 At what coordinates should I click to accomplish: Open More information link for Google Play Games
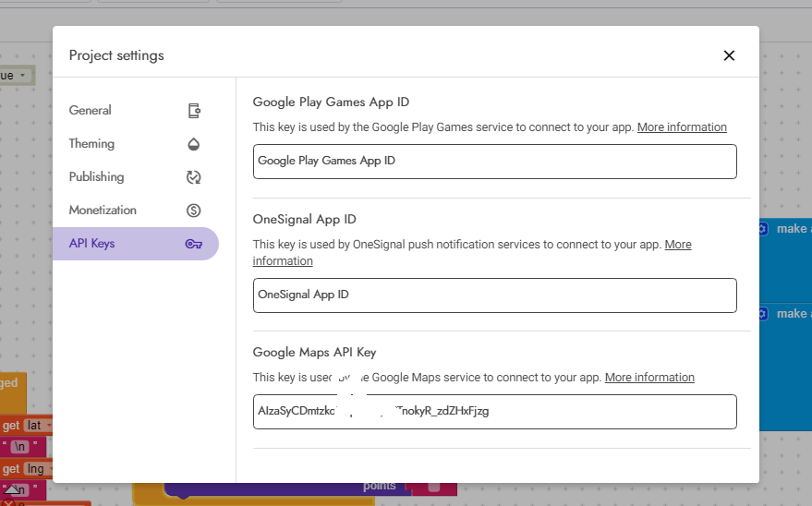point(682,127)
